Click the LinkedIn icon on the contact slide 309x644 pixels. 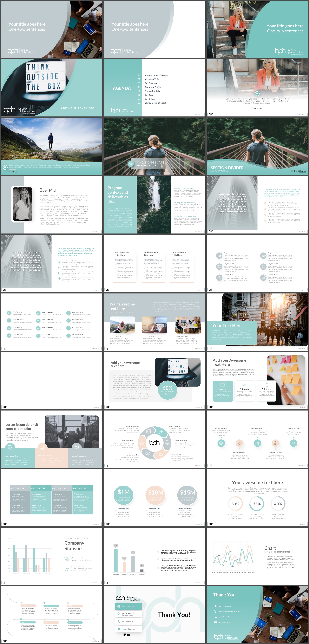125,635
